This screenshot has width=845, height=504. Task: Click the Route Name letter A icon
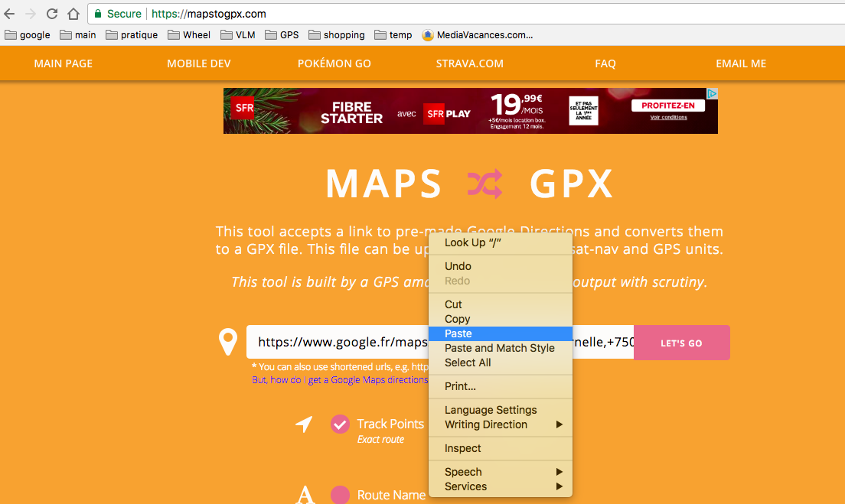pyautogui.click(x=305, y=494)
